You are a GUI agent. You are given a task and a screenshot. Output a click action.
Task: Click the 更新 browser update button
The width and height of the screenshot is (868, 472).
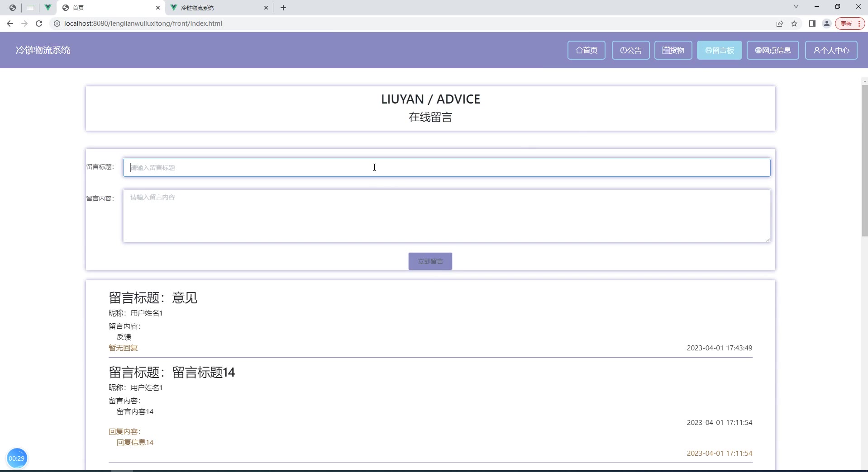[x=850, y=24]
